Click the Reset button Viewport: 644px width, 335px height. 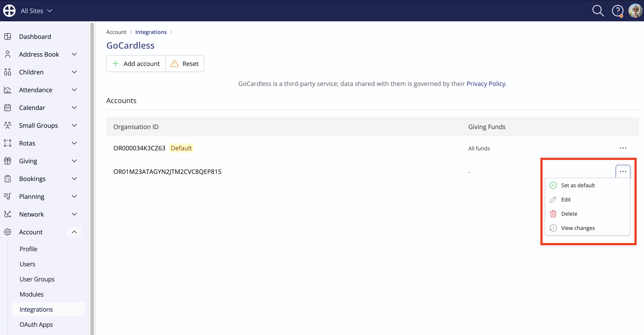(x=185, y=64)
